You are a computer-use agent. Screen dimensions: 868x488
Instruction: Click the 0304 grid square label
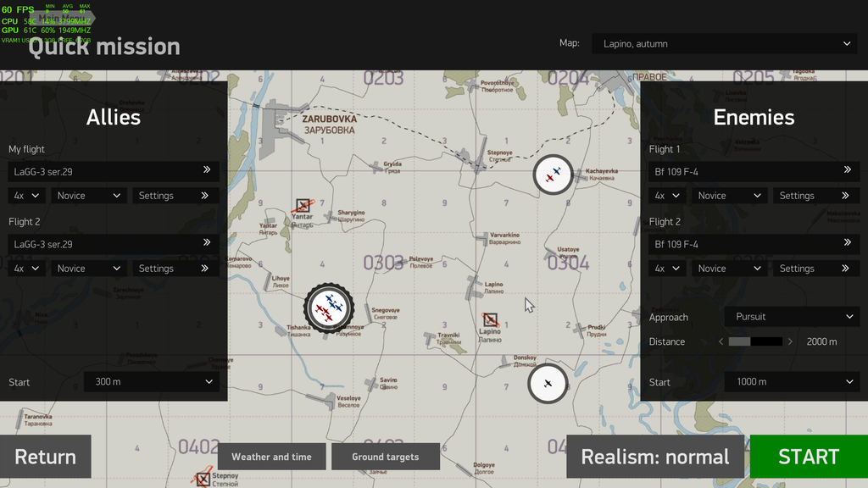(x=568, y=263)
